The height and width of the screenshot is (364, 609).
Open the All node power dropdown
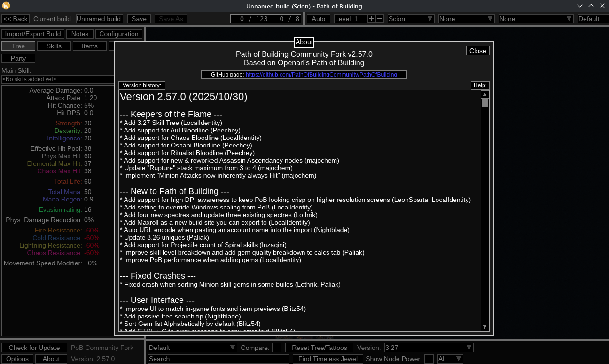click(450, 359)
